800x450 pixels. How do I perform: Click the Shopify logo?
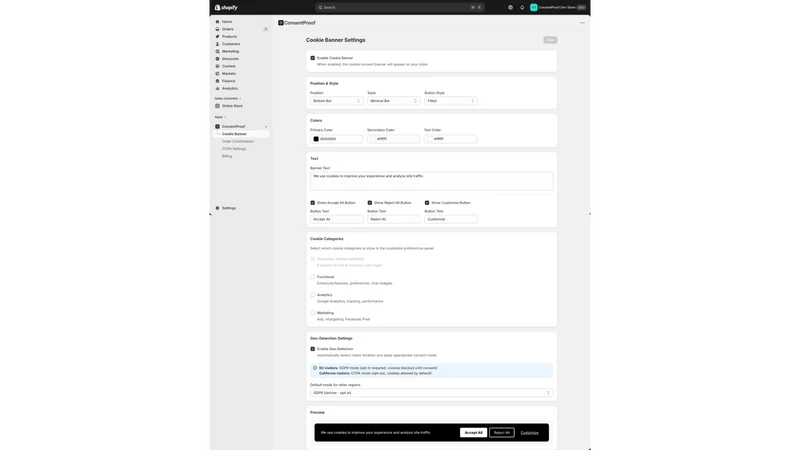point(226,7)
